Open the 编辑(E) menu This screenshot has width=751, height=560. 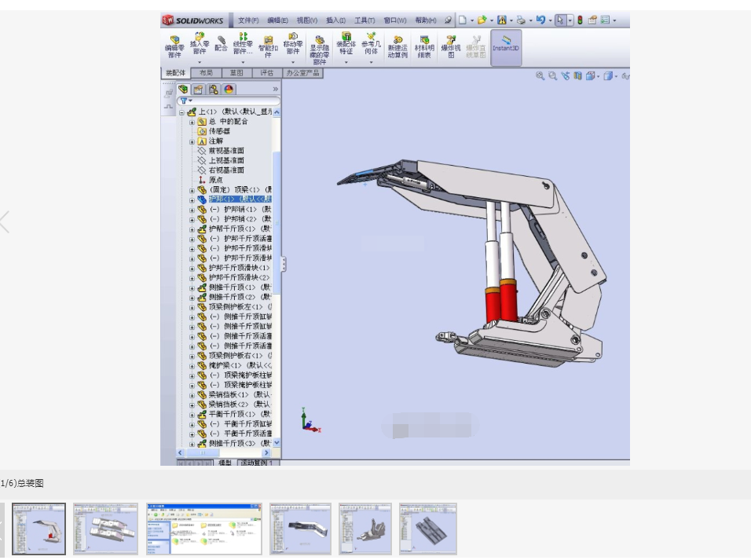[x=278, y=20]
